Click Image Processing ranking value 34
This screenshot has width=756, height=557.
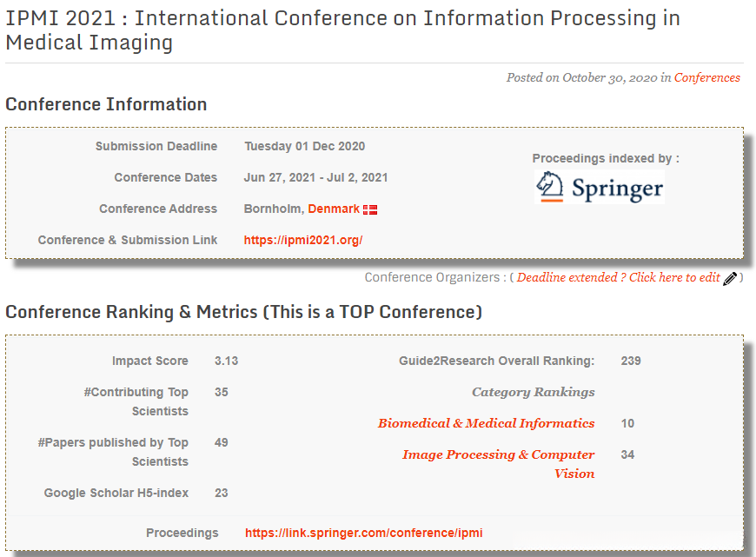pyautogui.click(x=627, y=454)
